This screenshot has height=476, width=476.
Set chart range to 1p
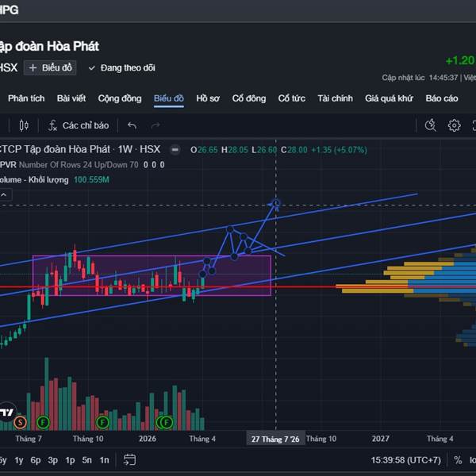coord(70,460)
